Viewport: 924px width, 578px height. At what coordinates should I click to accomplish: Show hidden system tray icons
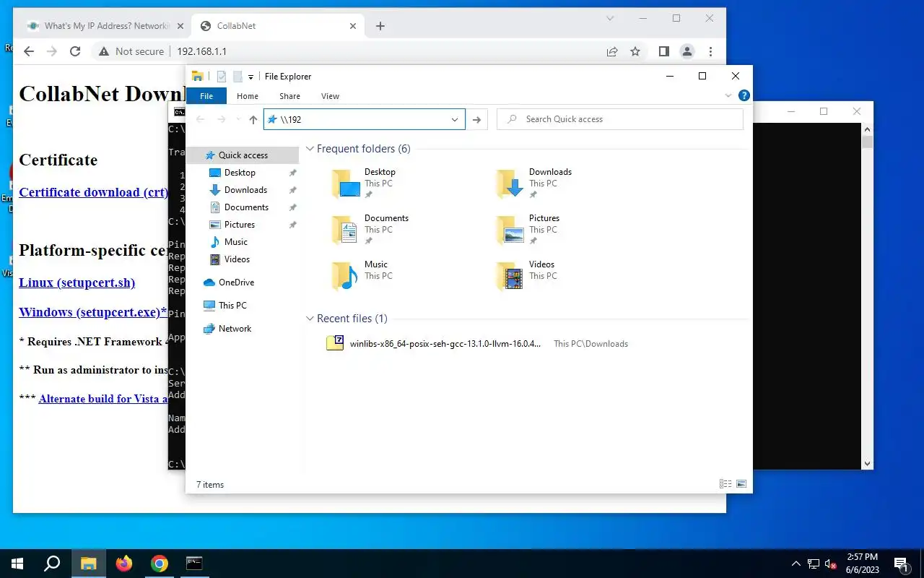(x=796, y=564)
